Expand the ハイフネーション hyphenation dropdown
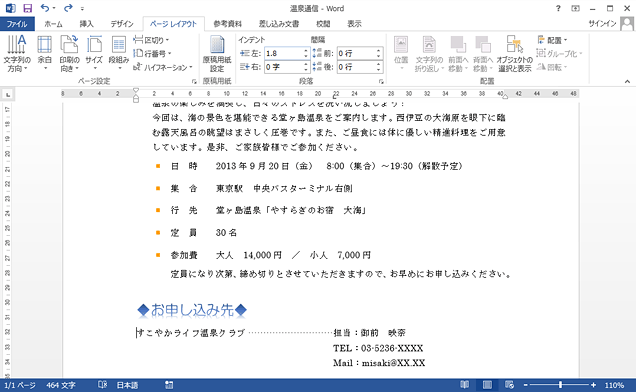 [163, 67]
